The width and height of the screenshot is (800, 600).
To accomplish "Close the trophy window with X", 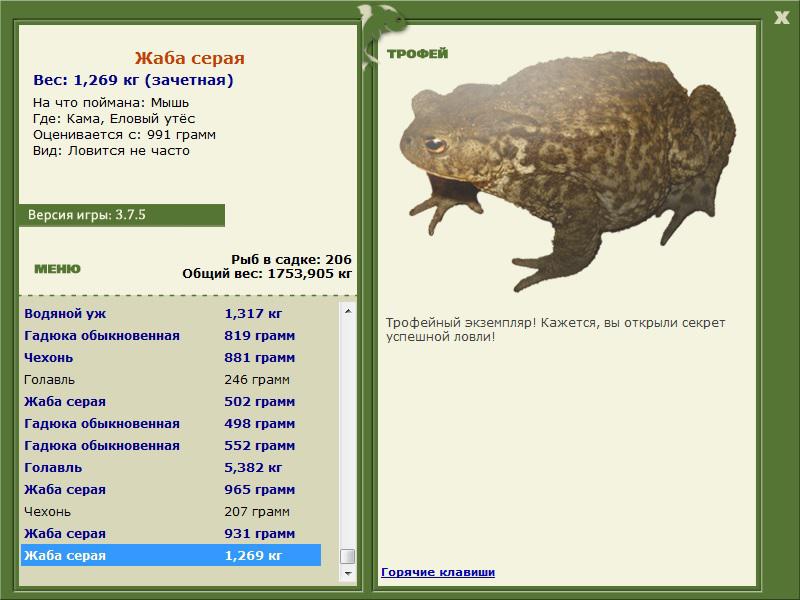I will (x=781, y=18).
